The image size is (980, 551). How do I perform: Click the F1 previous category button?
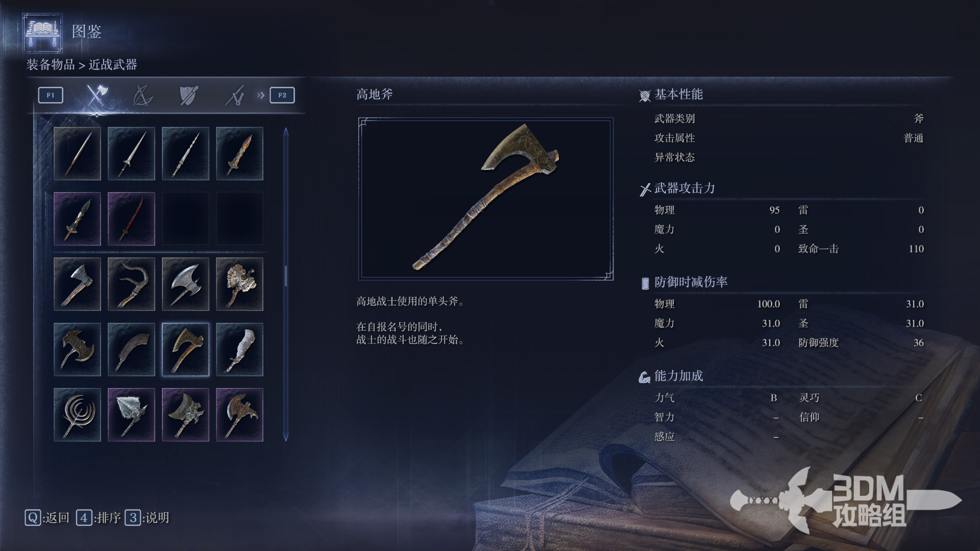pyautogui.click(x=51, y=95)
